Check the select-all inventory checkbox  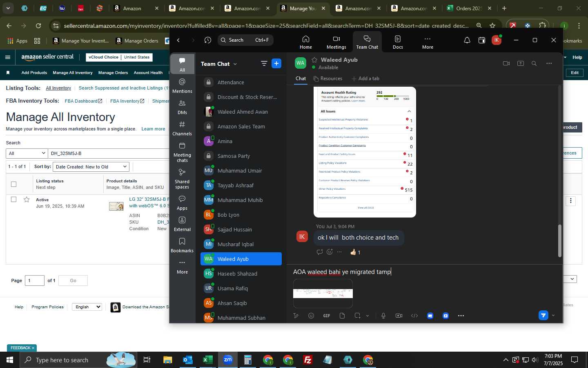(x=13, y=184)
